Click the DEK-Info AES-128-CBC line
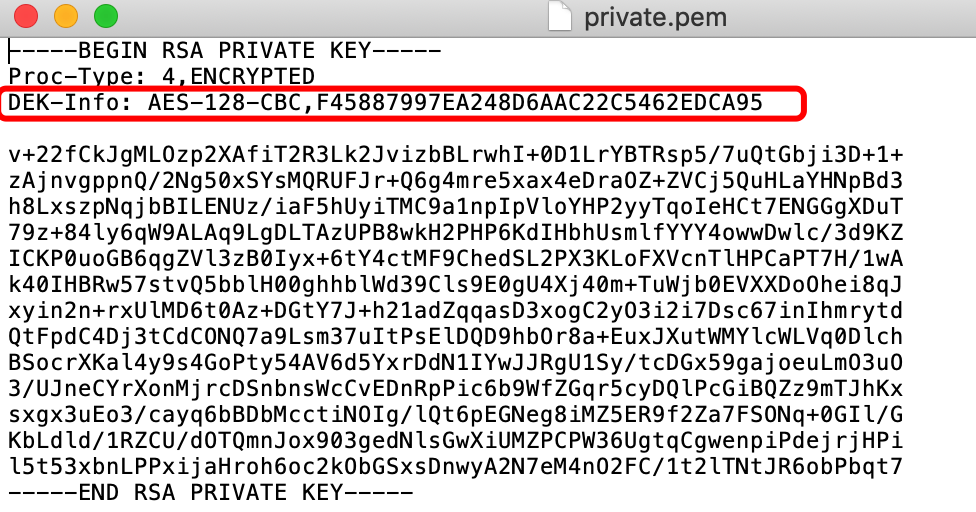976x512 pixels. pos(386,103)
